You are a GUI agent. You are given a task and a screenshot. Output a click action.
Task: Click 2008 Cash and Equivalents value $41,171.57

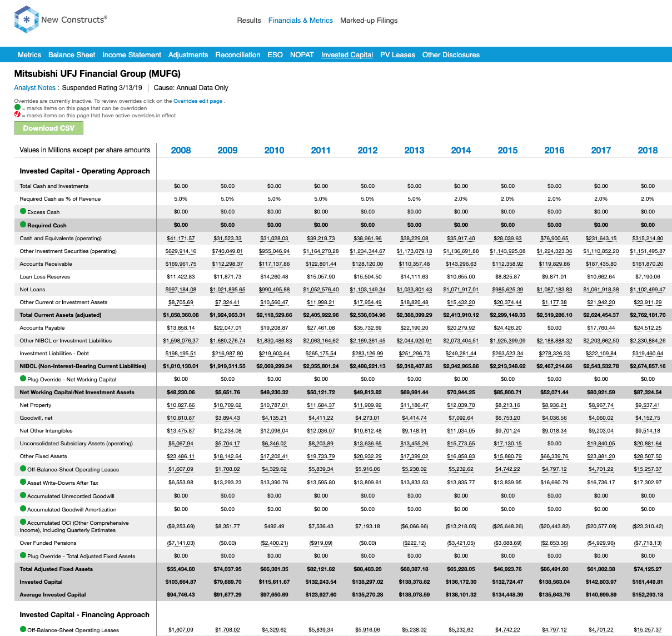(181, 238)
